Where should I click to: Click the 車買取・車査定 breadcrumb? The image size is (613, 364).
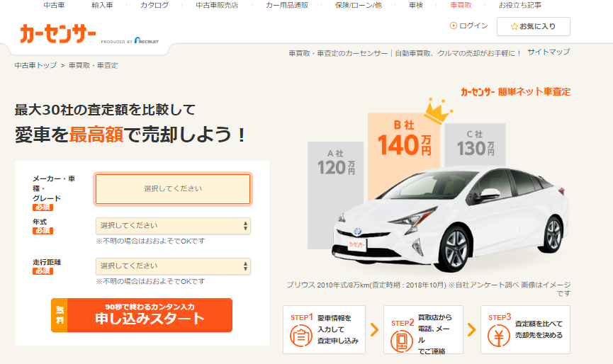pyautogui.click(x=94, y=65)
